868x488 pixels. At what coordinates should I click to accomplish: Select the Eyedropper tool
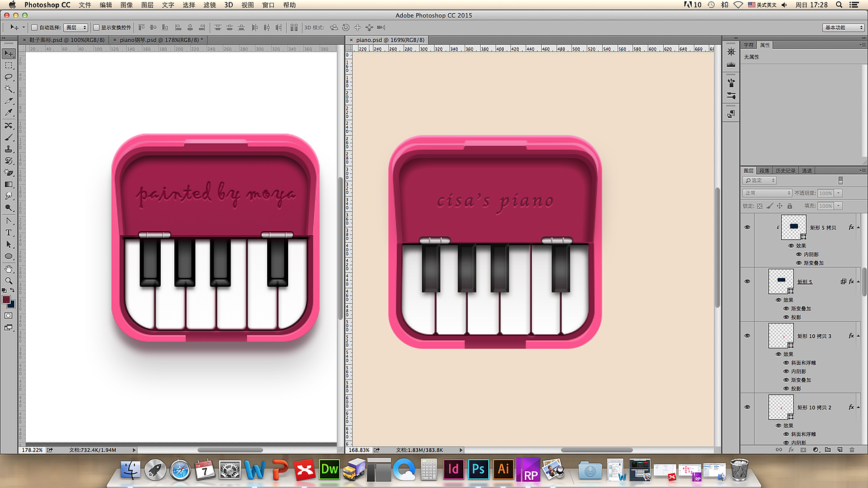point(9,113)
